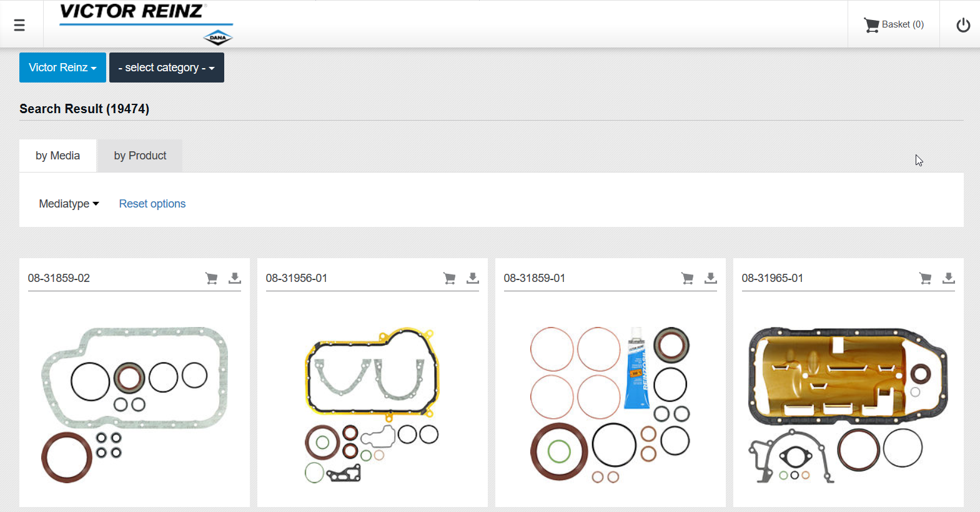Expand the Victor Reinz brand dropdown
Image resolution: width=980 pixels, height=512 pixels.
pos(62,68)
